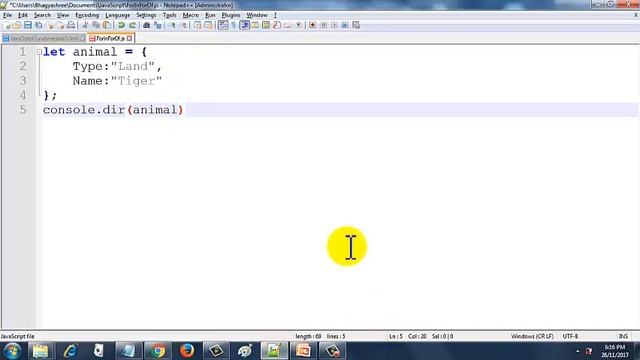Open the Run menu
The height and width of the screenshot is (360, 640).
[210, 15]
